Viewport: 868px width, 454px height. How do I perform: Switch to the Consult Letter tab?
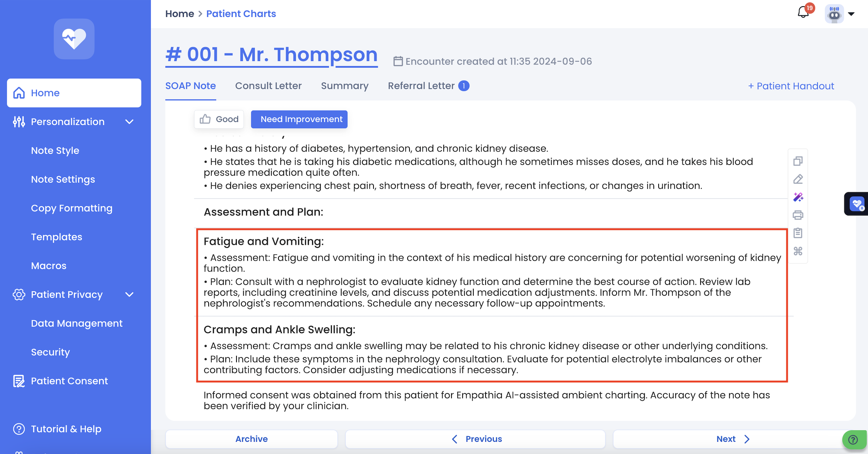tap(268, 86)
